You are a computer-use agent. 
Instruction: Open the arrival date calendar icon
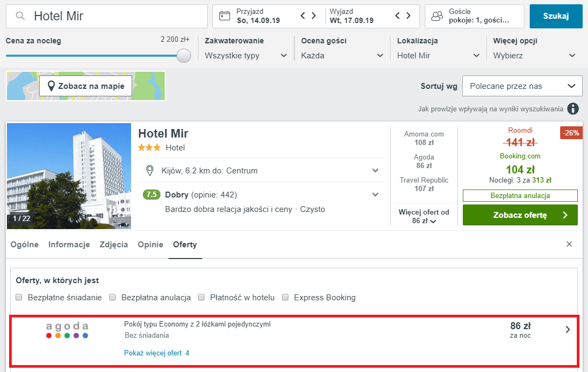click(x=225, y=16)
